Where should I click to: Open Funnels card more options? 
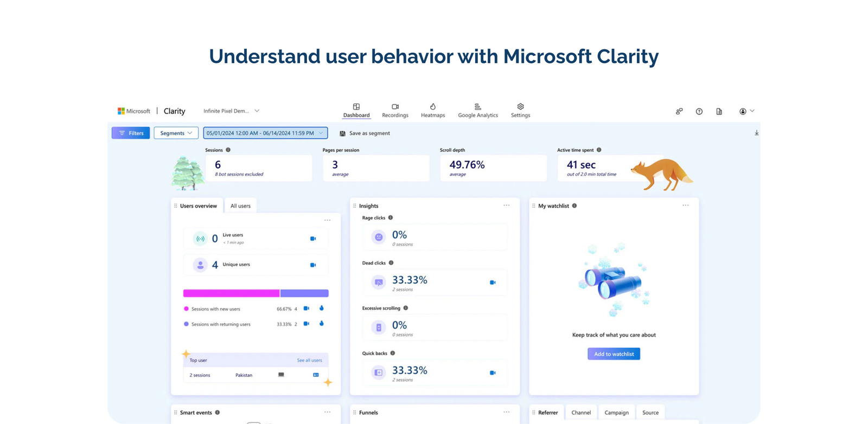[506, 412]
